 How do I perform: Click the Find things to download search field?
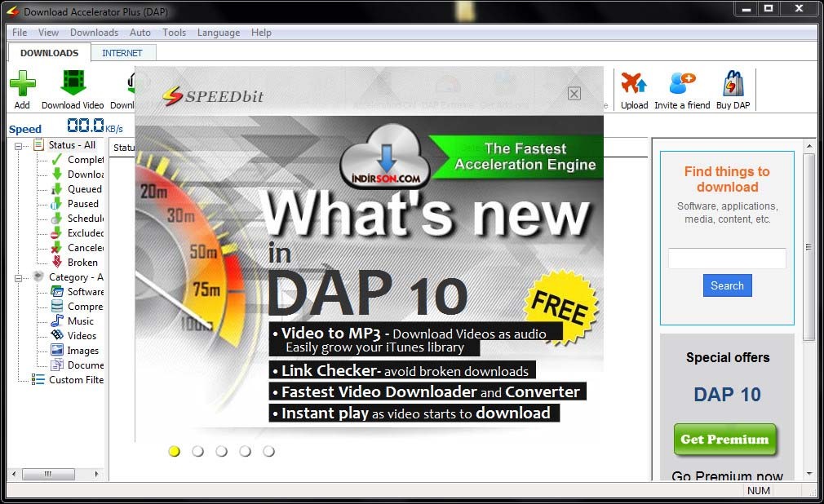pos(727,259)
